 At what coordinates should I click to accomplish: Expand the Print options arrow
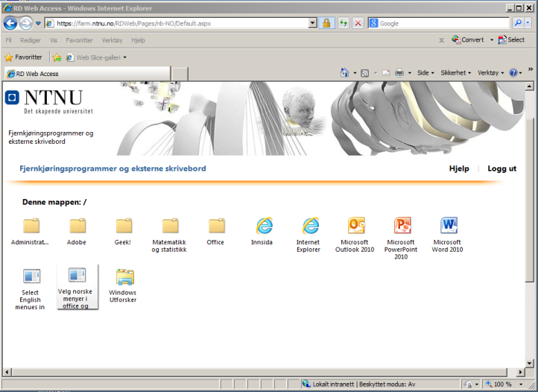coord(410,73)
